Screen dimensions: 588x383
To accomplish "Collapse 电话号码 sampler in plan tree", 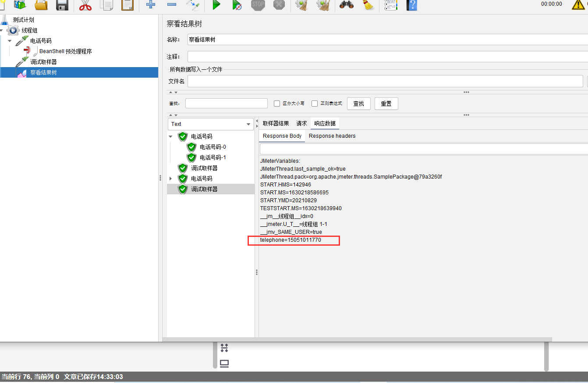I will pos(10,41).
